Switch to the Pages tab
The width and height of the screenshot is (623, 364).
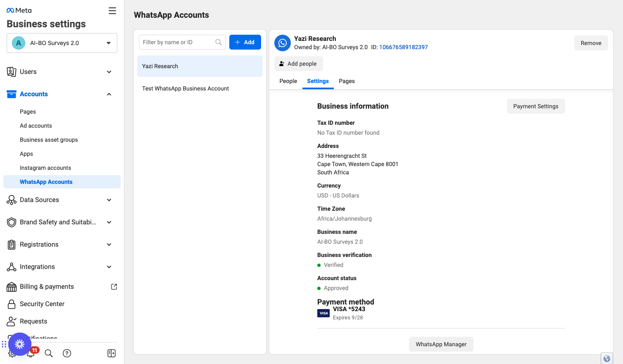[347, 81]
